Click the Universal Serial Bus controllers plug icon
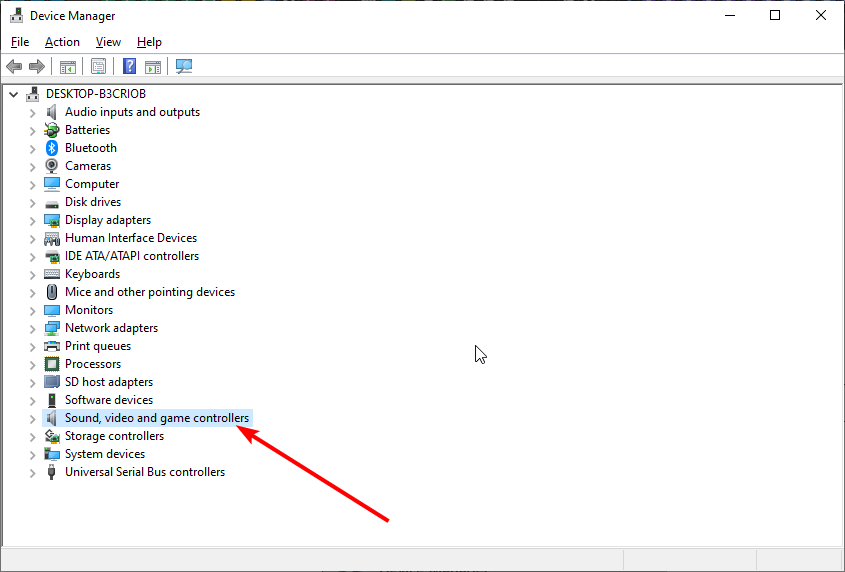Screen dimensions: 845x572 tap(52, 472)
